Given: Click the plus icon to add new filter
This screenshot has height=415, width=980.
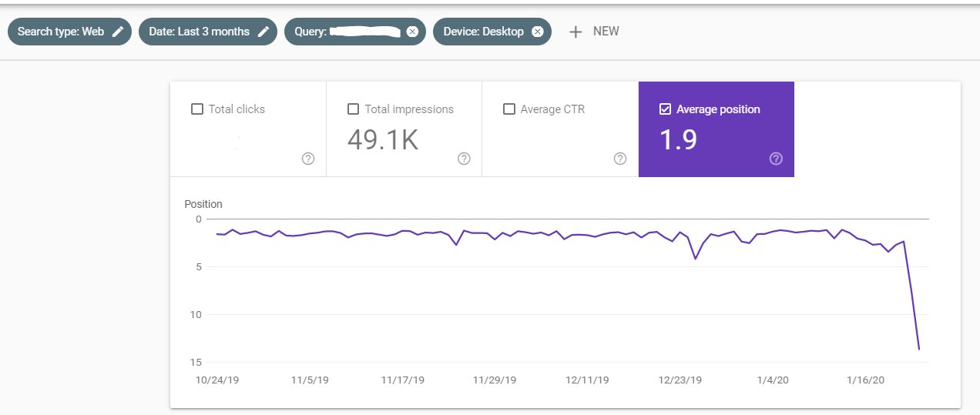Looking at the screenshot, I should pyautogui.click(x=576, y=32).
